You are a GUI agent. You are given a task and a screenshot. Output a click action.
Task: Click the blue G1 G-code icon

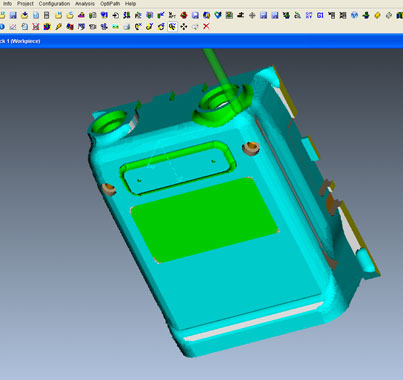(320, 15)
